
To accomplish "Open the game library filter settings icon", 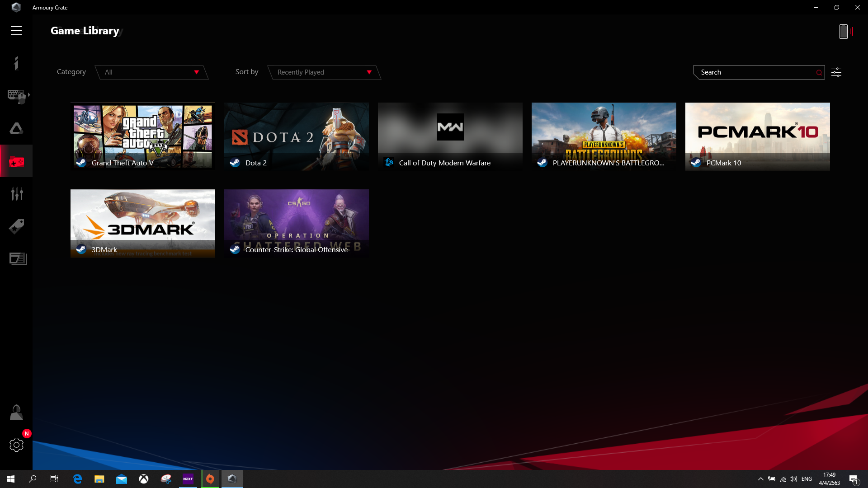I will pyautogui.click(x=836, y=72).
